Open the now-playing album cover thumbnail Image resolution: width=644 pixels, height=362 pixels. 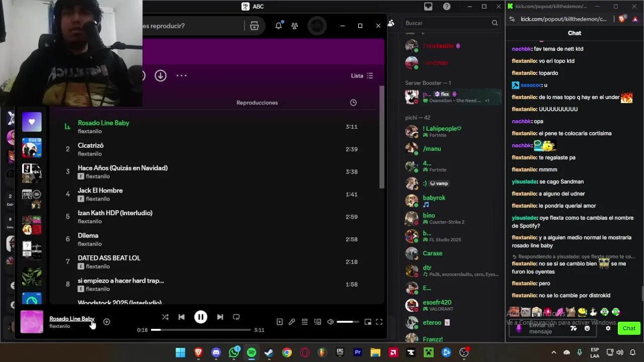point(32,322)
